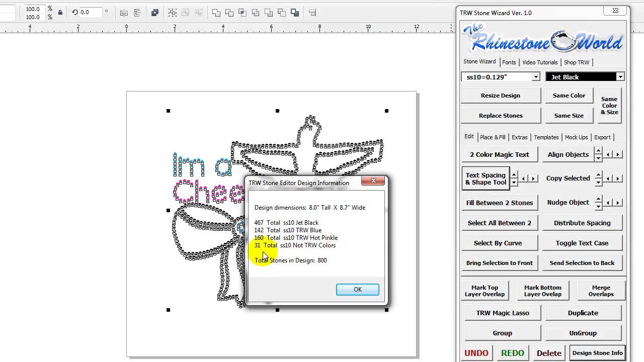Click the Same Color button
The width and height of the screenshot is (644, 362).
569,96
